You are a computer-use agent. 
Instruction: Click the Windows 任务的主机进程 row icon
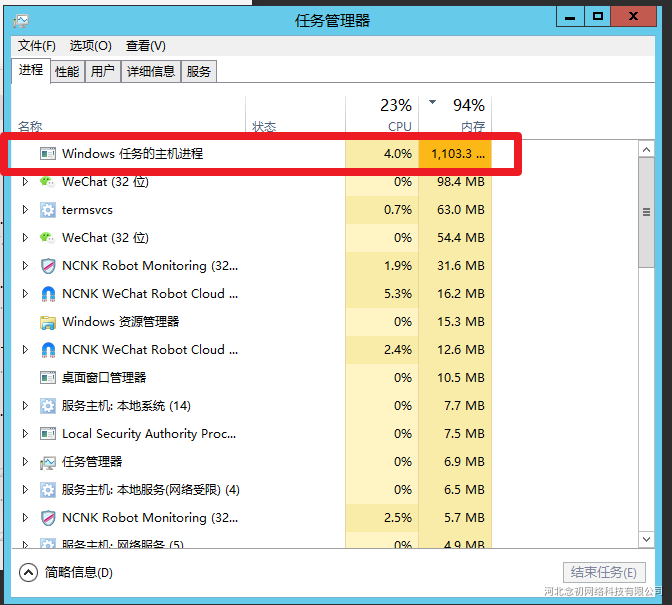tap(48, 153)
